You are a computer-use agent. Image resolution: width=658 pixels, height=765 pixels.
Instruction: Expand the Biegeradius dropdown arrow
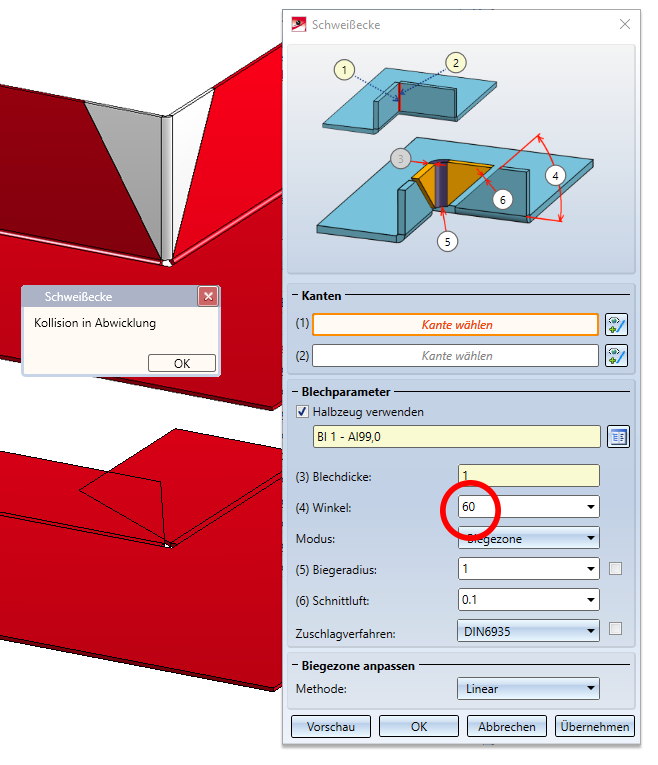(591, 569)
